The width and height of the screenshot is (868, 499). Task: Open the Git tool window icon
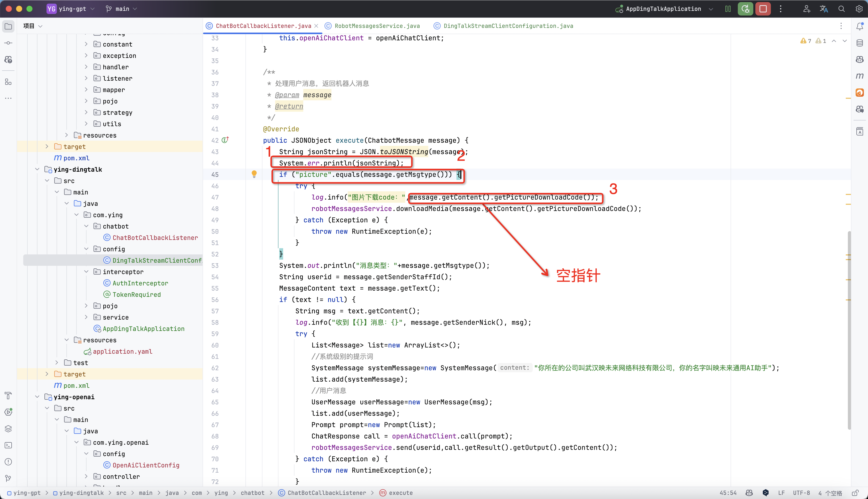(8, 478)
